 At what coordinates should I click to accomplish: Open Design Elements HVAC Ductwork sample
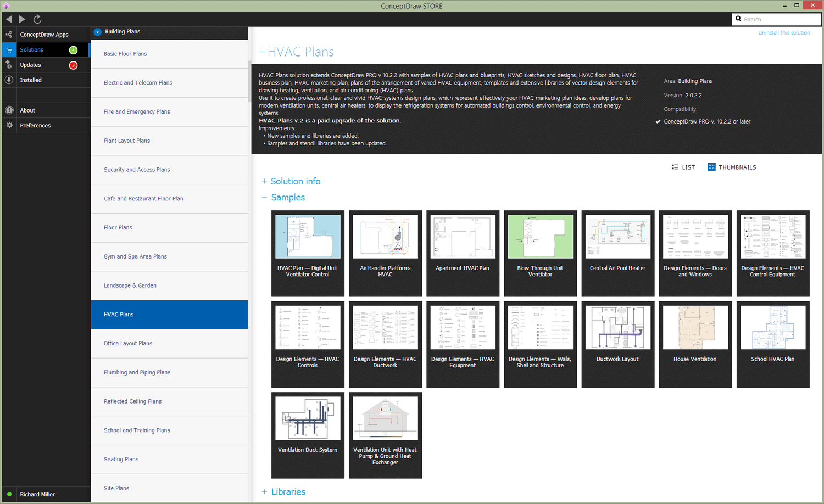click(385, 344)
